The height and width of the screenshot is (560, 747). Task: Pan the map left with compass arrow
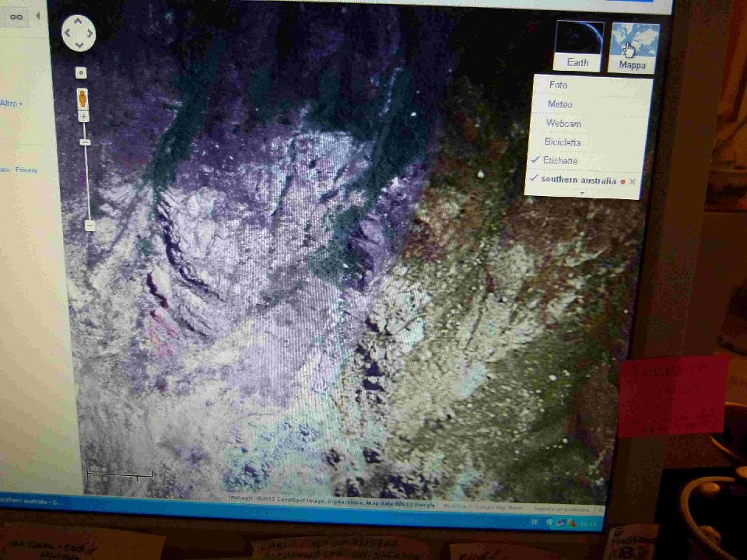click(67, 33)
